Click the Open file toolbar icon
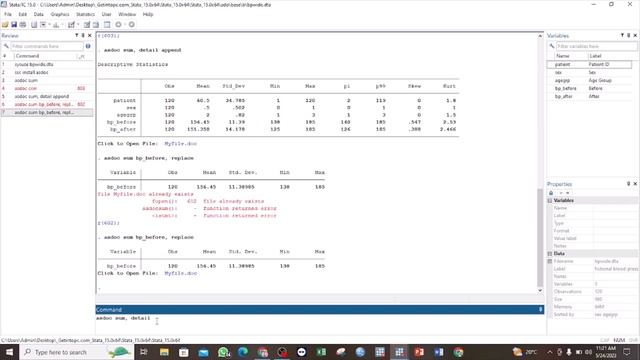 [x=5, y=25]
